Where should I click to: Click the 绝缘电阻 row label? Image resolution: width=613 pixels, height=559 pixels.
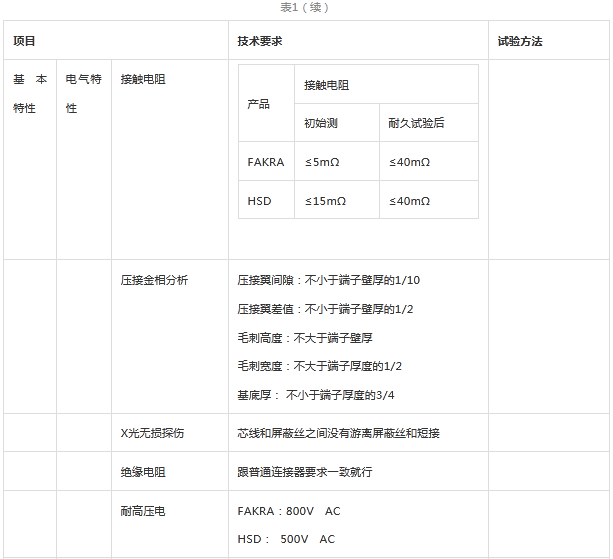[x=142, y=471]
